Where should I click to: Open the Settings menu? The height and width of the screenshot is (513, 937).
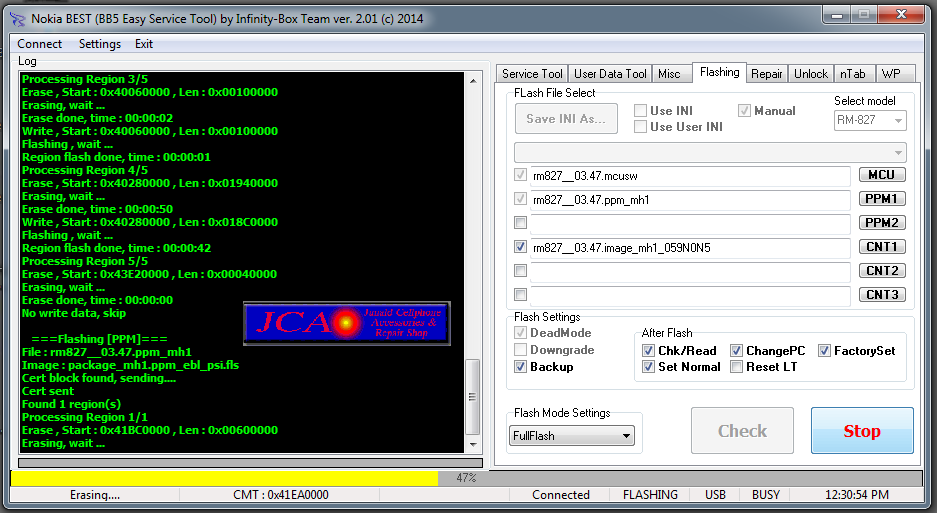(99, 44)
